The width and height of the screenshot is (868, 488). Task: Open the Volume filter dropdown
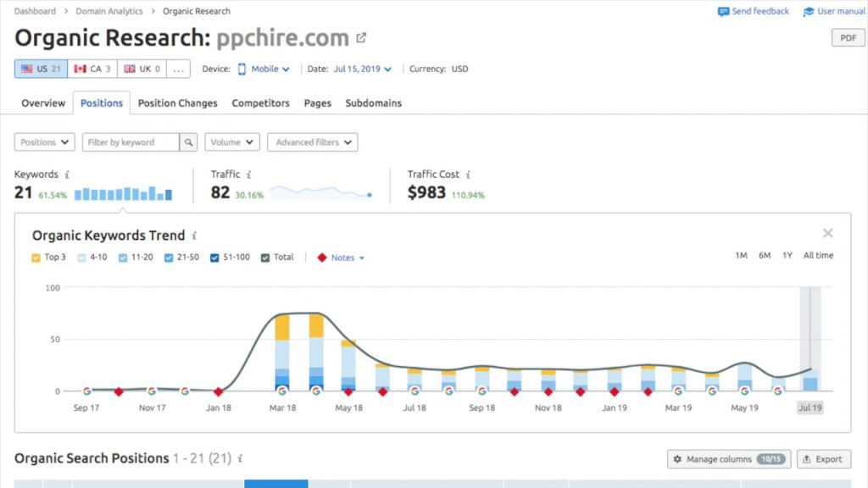pyautogui.click(x=232, y=142)
